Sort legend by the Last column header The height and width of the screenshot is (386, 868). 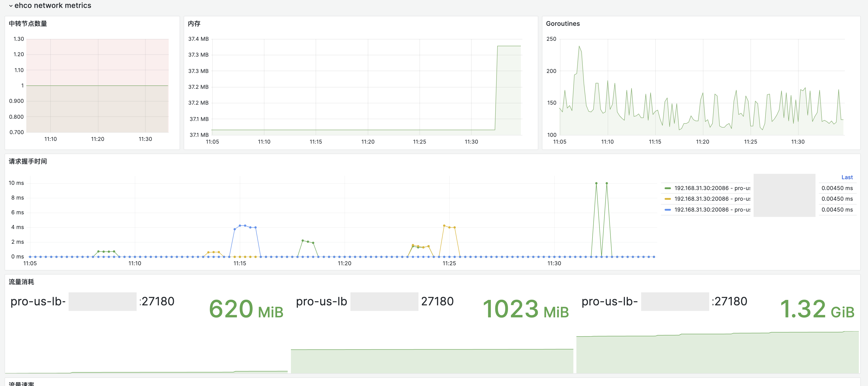tap(847, 177)
